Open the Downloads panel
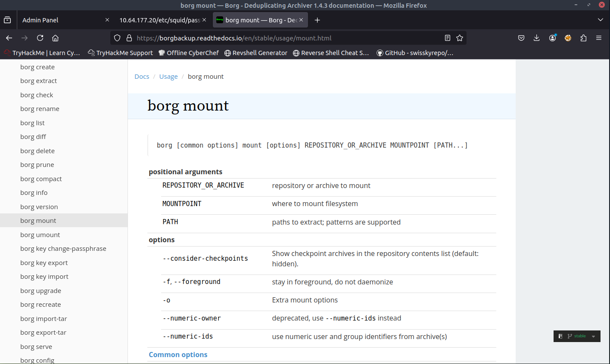The image size is (610, 364). tap(537, 38)
